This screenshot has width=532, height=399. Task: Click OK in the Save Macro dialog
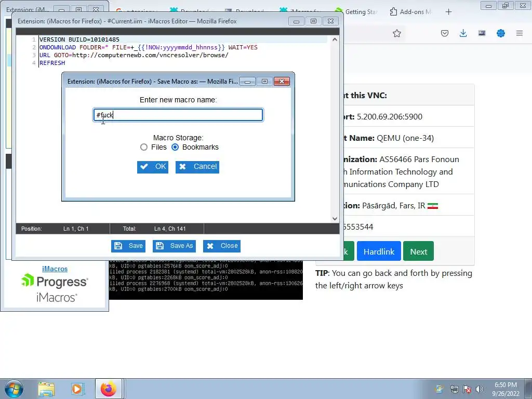click(x=153, y=167)
